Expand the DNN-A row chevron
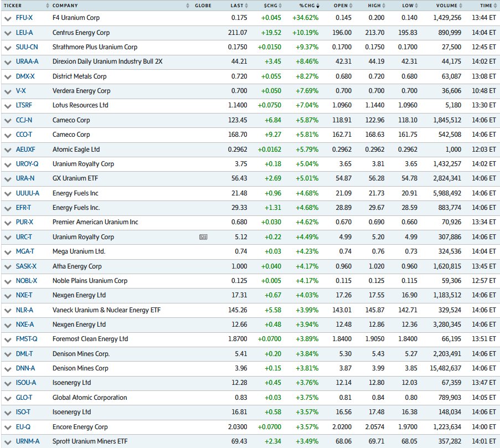This screenshot has height=448, width=500. pos(8,369)
